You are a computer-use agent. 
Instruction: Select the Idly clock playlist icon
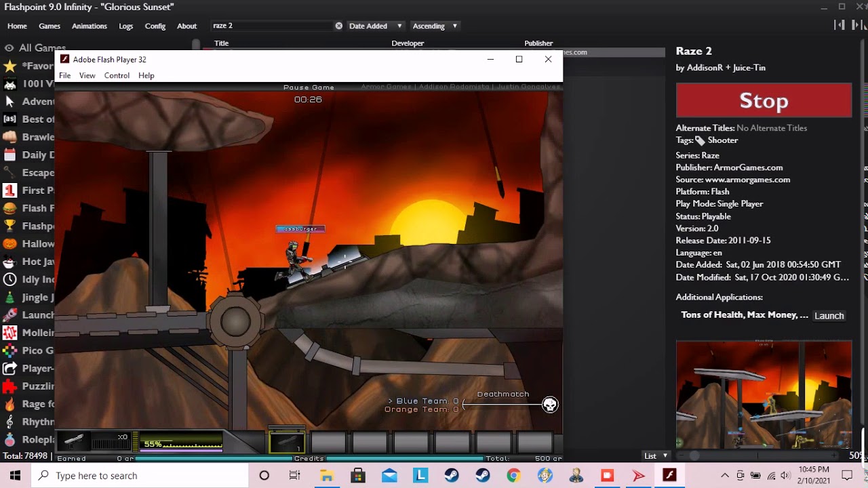tap(9, 279)
